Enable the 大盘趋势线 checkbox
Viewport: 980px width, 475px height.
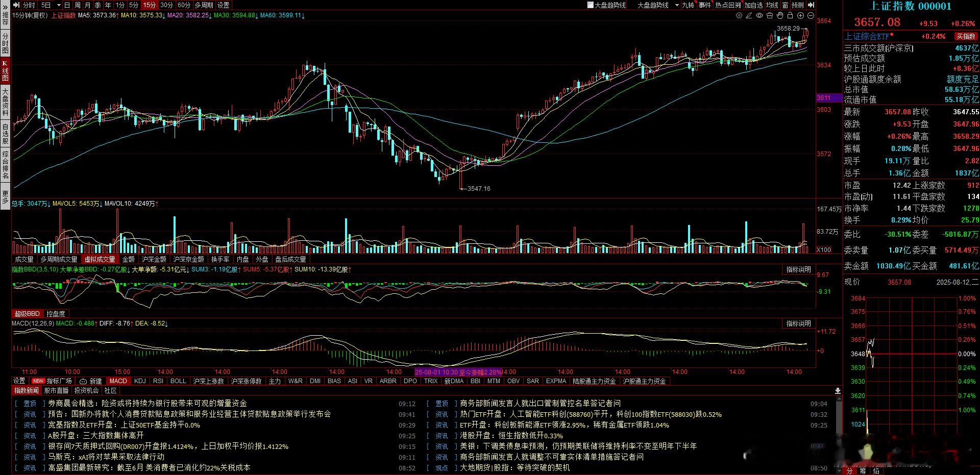click(591, 5)
